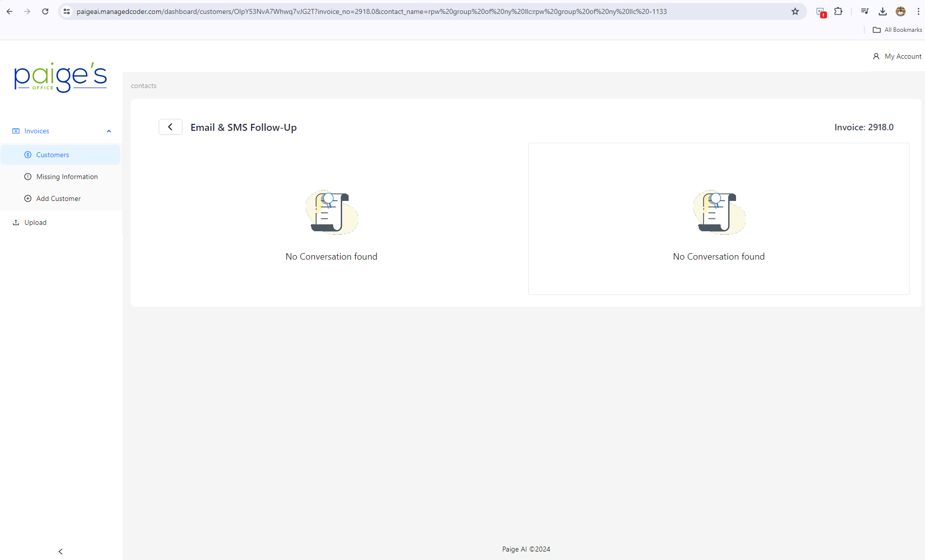Viewport: 925px width, 560px height.
Task: View site information icon in address bar
Action: tap(67, 11)
